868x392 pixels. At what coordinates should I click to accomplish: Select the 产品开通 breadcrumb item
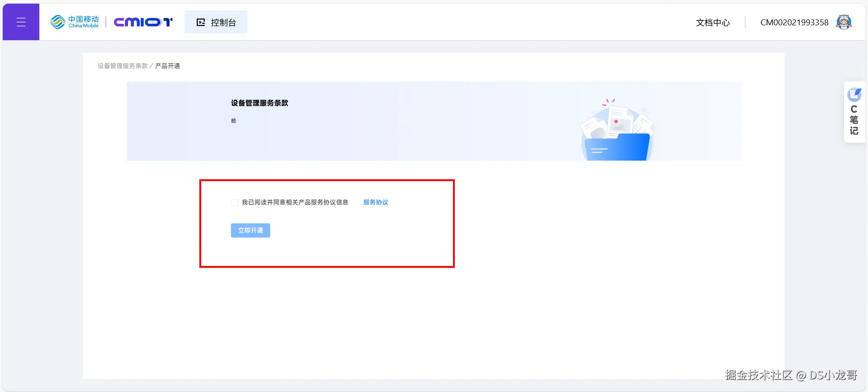click(x=167, y=66)
